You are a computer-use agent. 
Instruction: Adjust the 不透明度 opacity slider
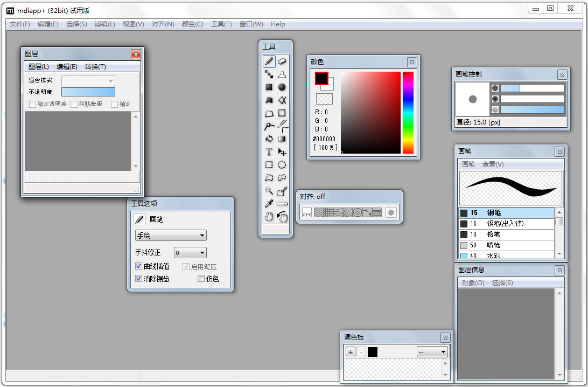click(88, 92)
